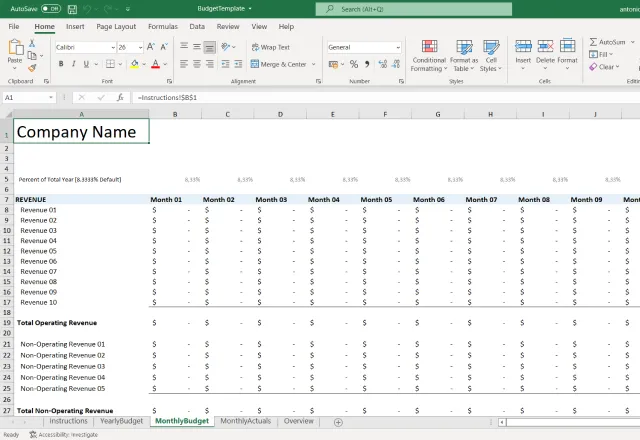The width and height of the screenshot is (640, 440).
Task: Open the Formulas tab
Action: tap(163, 27)
